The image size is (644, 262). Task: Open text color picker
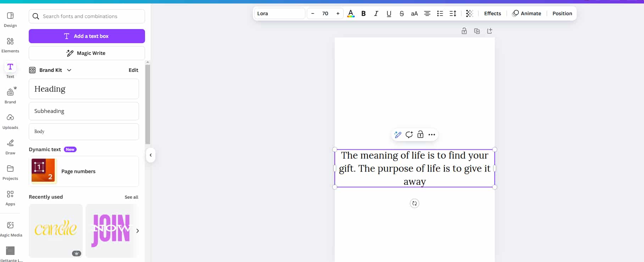[x=351, y=13]
